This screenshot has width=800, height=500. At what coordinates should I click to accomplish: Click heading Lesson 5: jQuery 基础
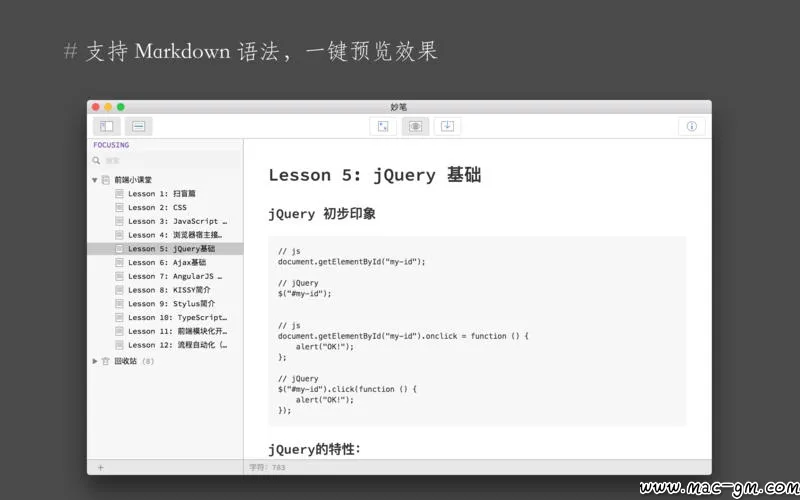tap(375, 175)
